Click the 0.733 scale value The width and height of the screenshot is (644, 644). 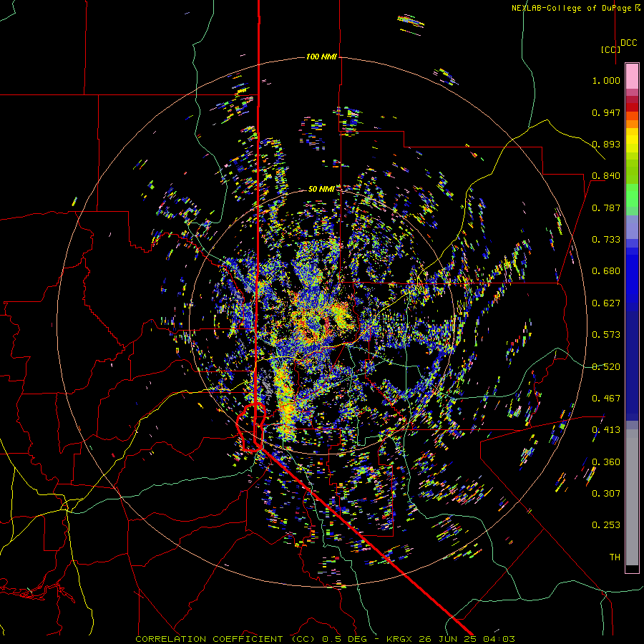point(606,240)
